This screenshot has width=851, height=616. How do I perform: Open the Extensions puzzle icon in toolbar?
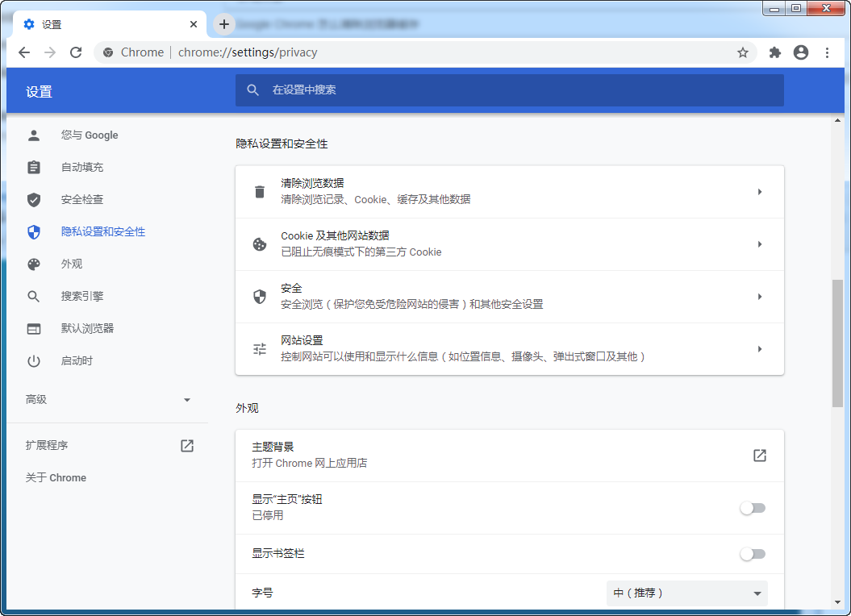click(x=774, y=52)
